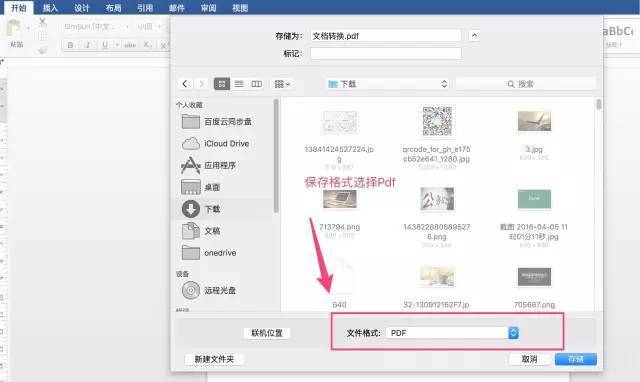Select the 32-130912162F7.jpg thumbnail

click(x=437, y=276)
